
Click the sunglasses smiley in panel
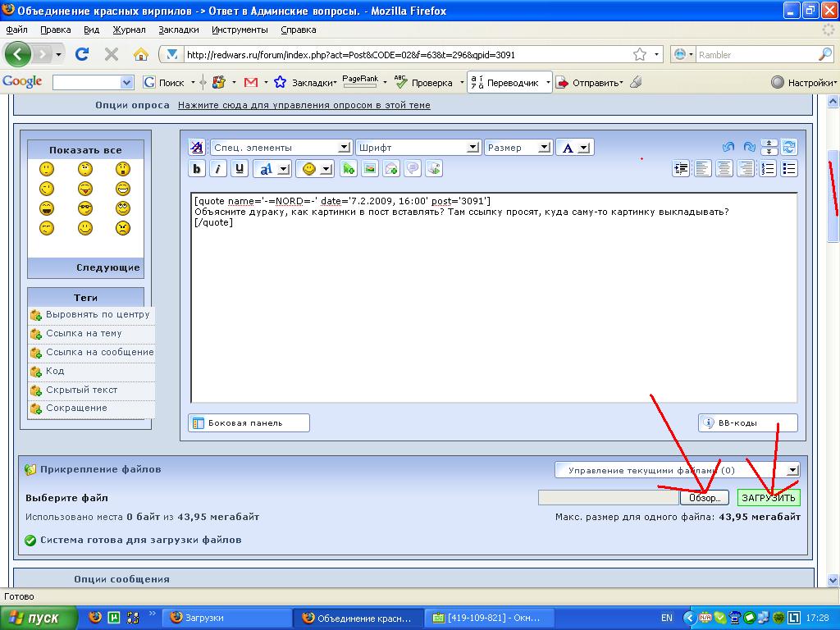[x=85, y=208]
